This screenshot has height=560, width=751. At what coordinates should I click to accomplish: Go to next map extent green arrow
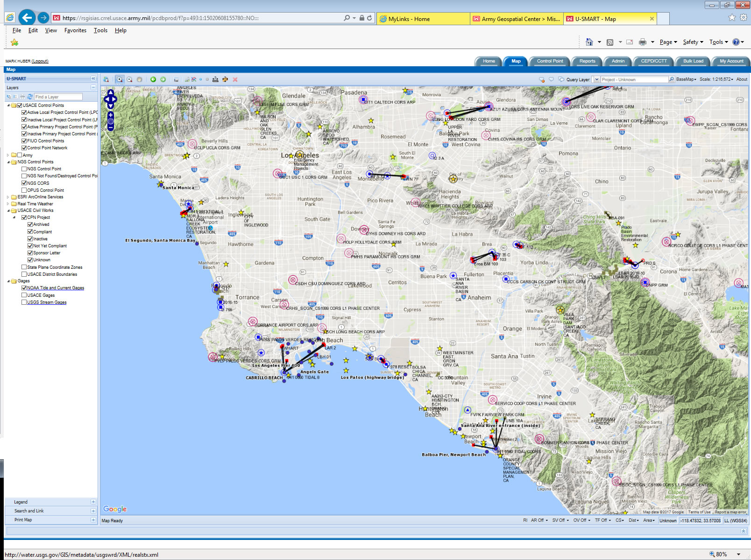pyautogui.click(x=163, y=79)
